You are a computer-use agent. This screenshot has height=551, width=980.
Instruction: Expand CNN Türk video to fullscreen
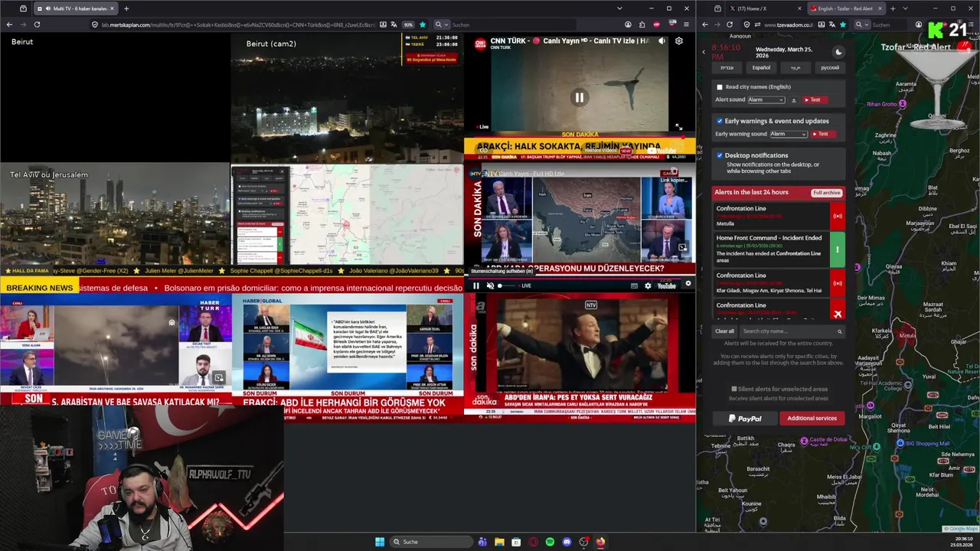(678, 127)
